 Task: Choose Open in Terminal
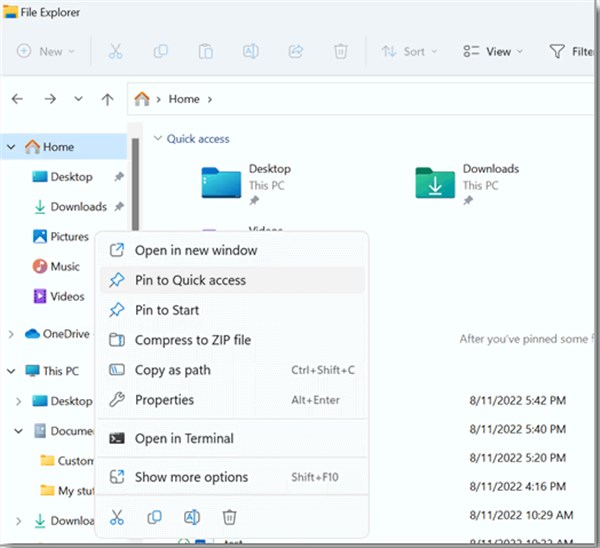pyautogui.click(x=232, y=438)
